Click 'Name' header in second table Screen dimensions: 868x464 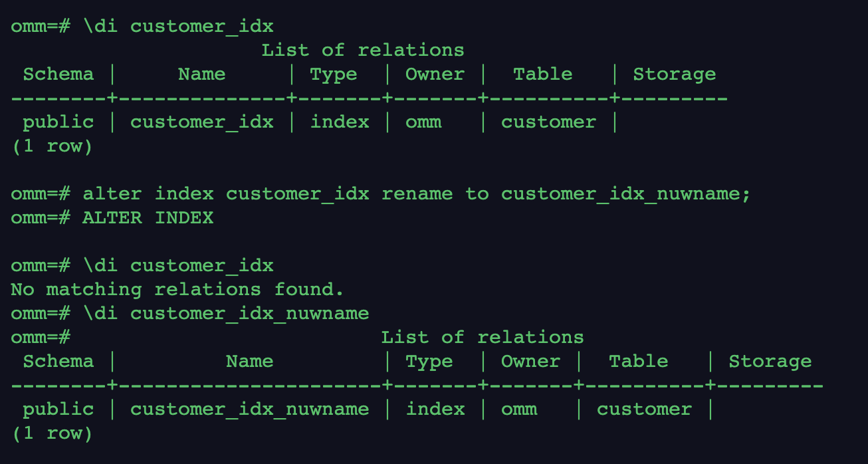[249, 362]
